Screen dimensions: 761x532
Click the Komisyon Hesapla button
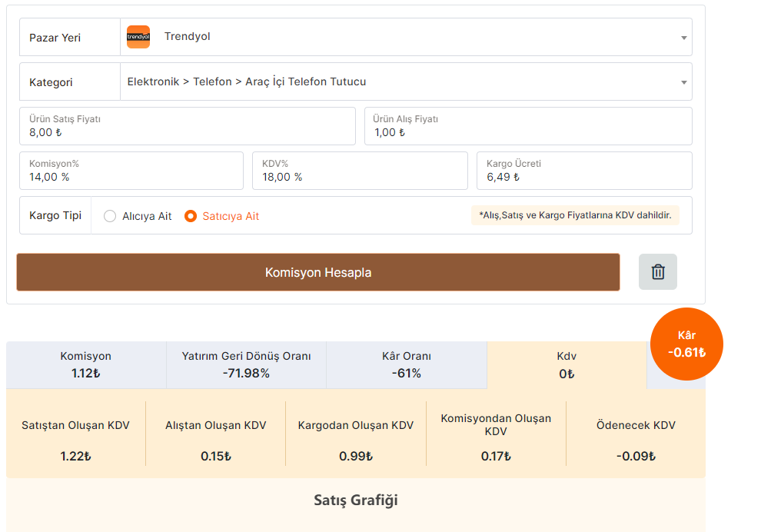tap(318, 272)
